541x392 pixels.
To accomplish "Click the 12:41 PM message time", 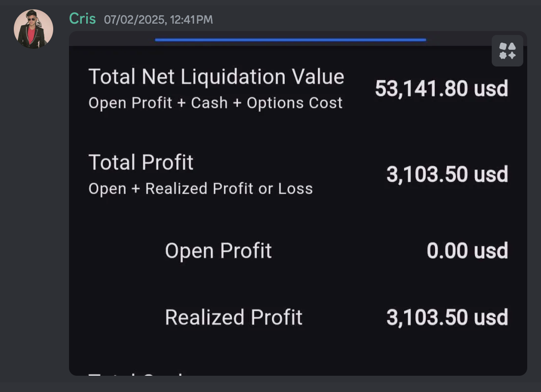I will coord(192,20).
